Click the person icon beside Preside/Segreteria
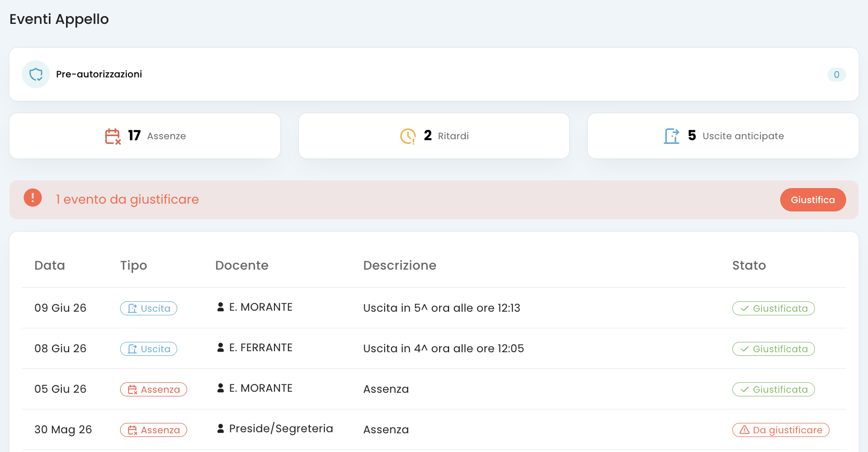The width and height of the screenshot is (868, 452). click(220, 429)
